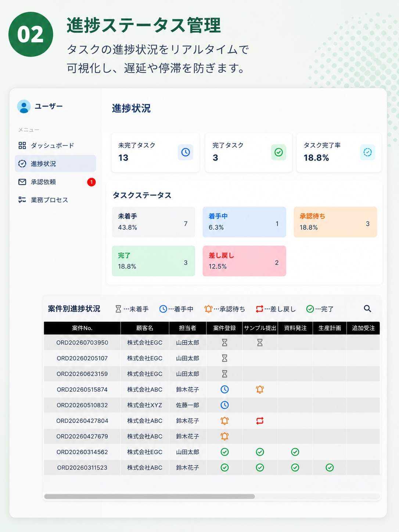Click the green check icon in 完了タスク card

[x=278, y=152]
